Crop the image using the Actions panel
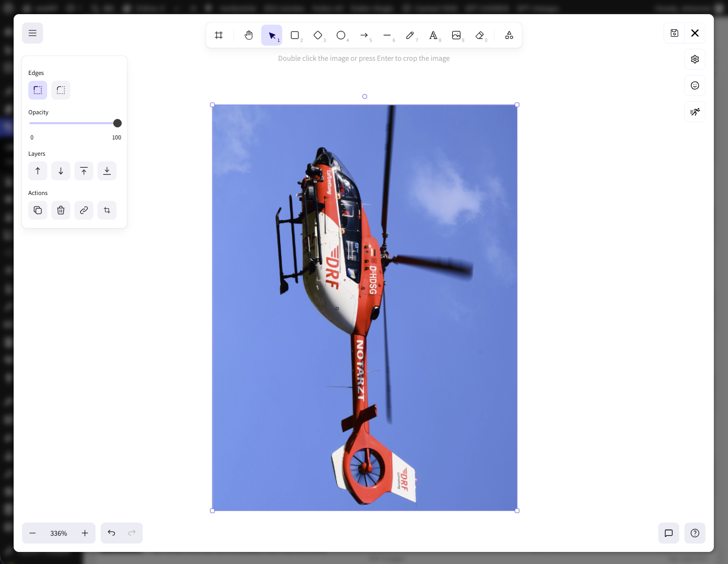Image resolution: width=728 pixels, height=564 pixels. (x=107, y=210)
